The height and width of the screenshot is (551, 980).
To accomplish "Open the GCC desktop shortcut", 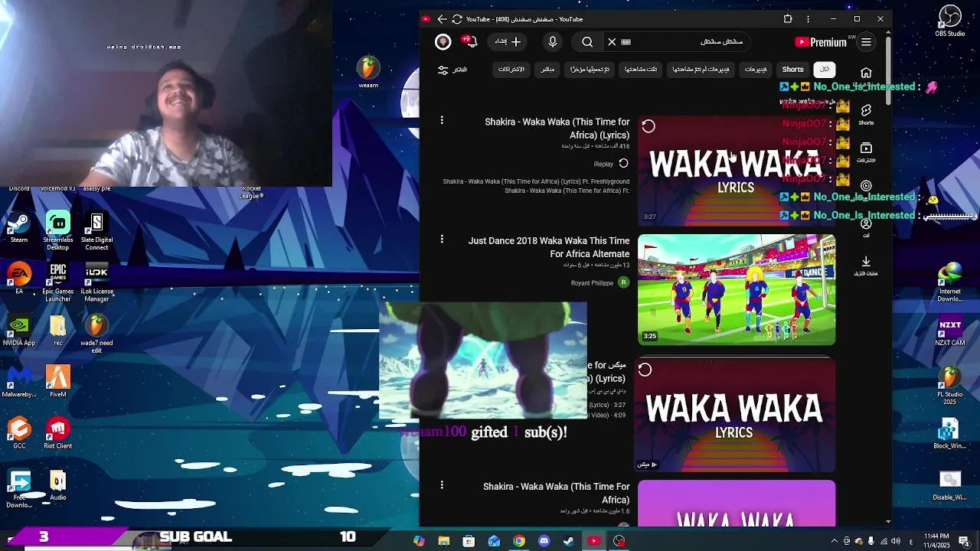I will click(x=19, y=433).
